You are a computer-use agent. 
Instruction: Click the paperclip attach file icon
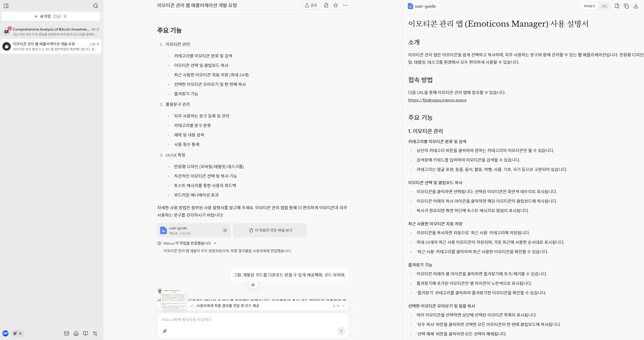click(x=165, y=331)
